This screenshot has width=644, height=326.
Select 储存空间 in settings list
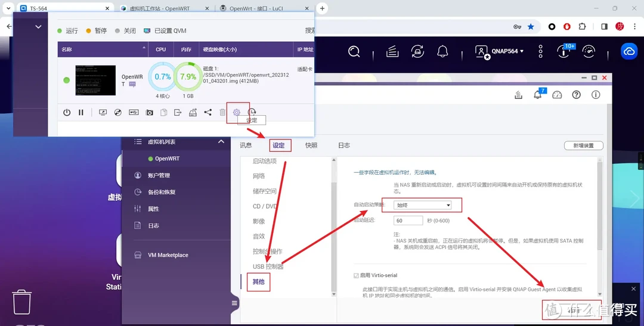pos(265,191)
